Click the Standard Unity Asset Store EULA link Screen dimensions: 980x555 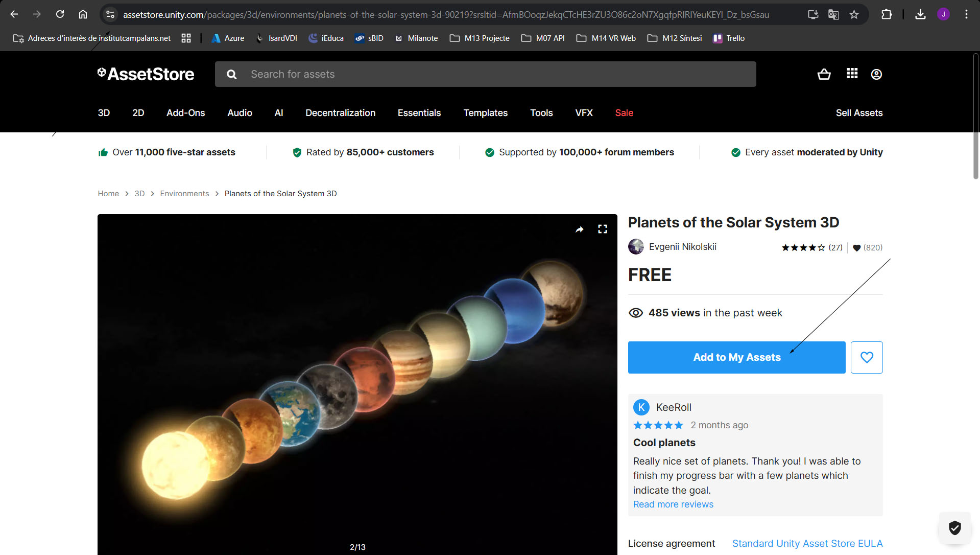807,543
